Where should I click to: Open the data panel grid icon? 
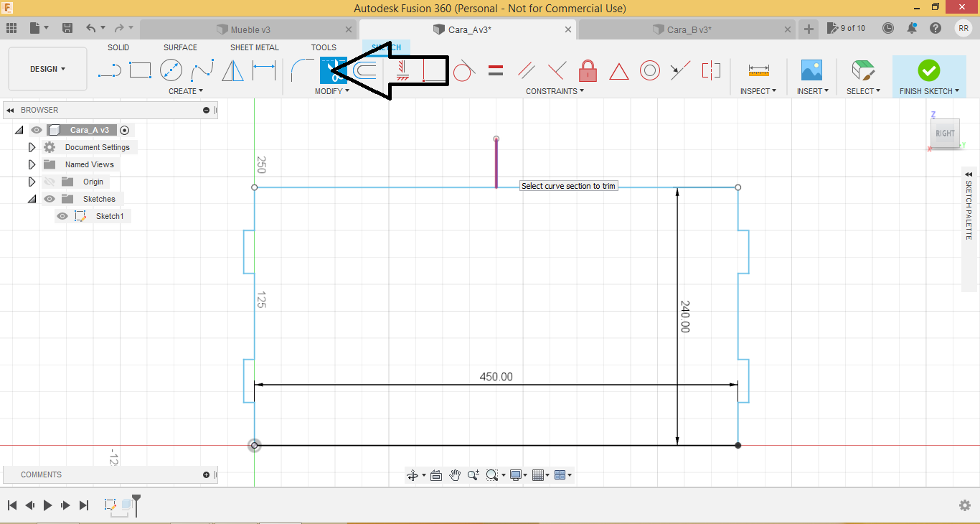(11, 28)
